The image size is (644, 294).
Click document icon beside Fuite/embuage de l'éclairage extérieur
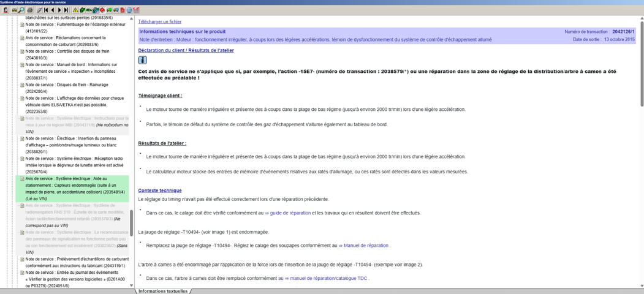[x=22, y=24]
